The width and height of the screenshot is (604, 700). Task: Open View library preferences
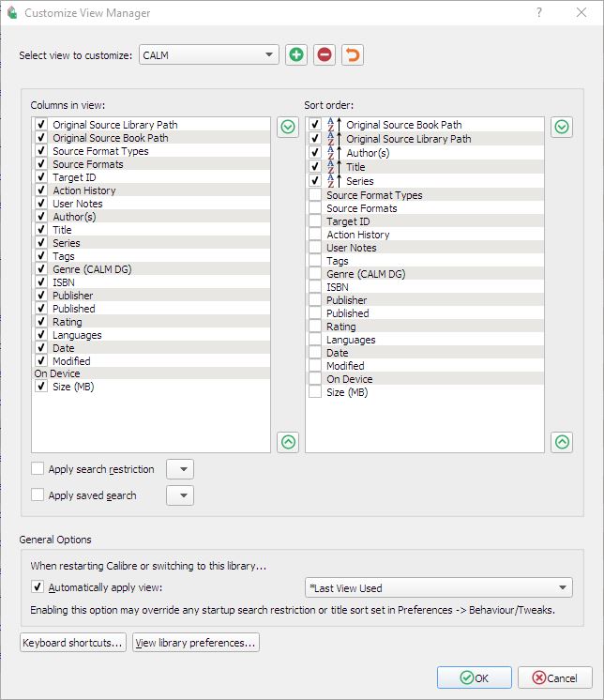pos(195,643)
